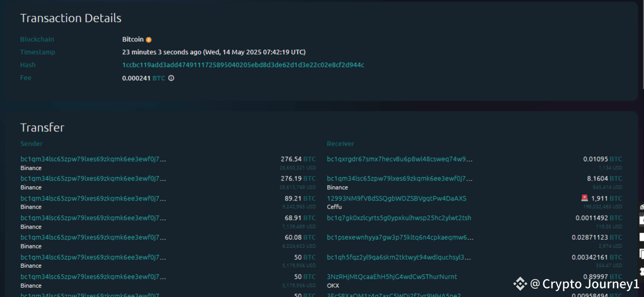Click the Bitcoin logo icon next to Blockchain
Screen dimensions: 644x297
(x=148, y=39)
